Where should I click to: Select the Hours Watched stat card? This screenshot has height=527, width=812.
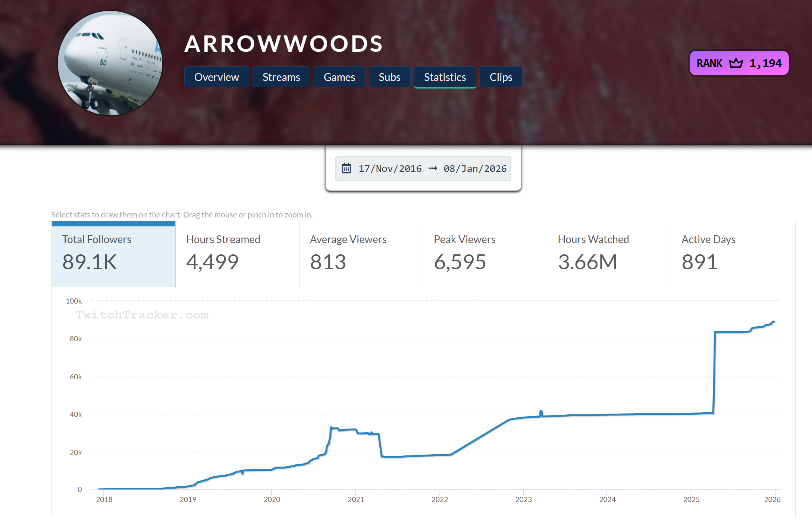tap(609, 254)
